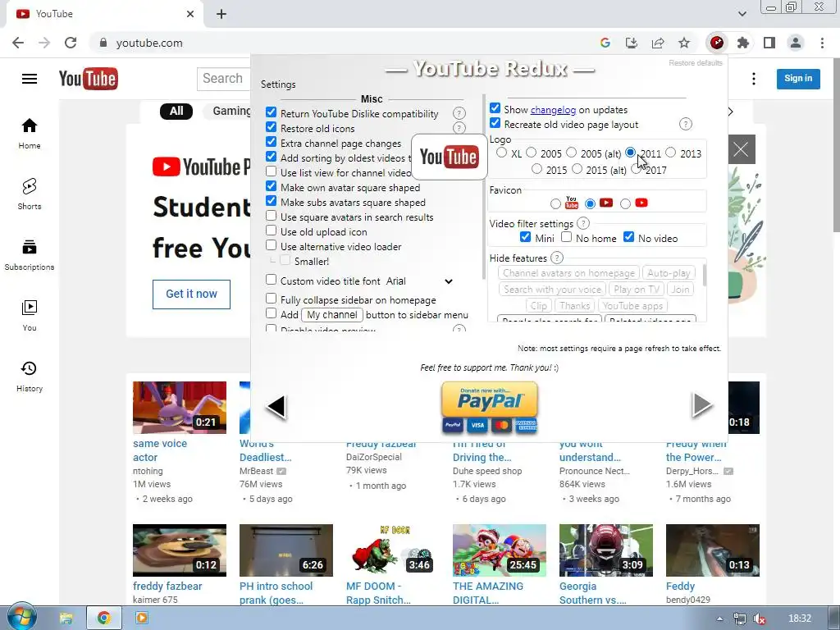Uncheck Return YouTube Dislike compatibility

pos(271,112)
